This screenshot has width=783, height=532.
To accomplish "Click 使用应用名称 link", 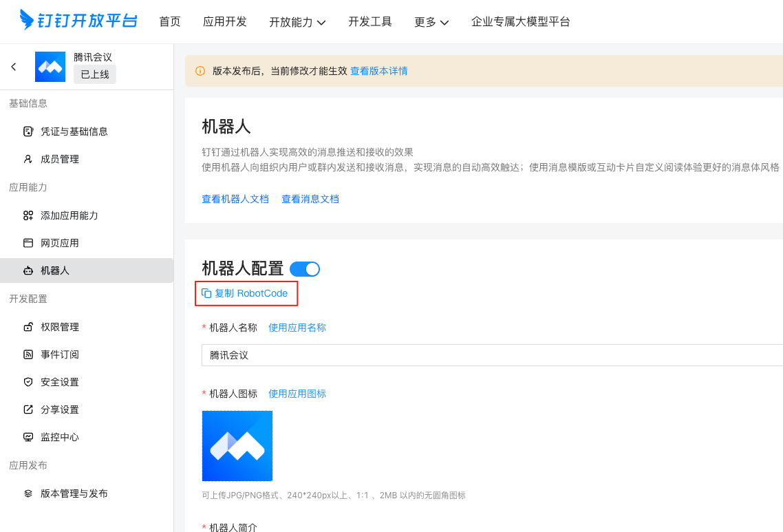I will pos(297,327).
